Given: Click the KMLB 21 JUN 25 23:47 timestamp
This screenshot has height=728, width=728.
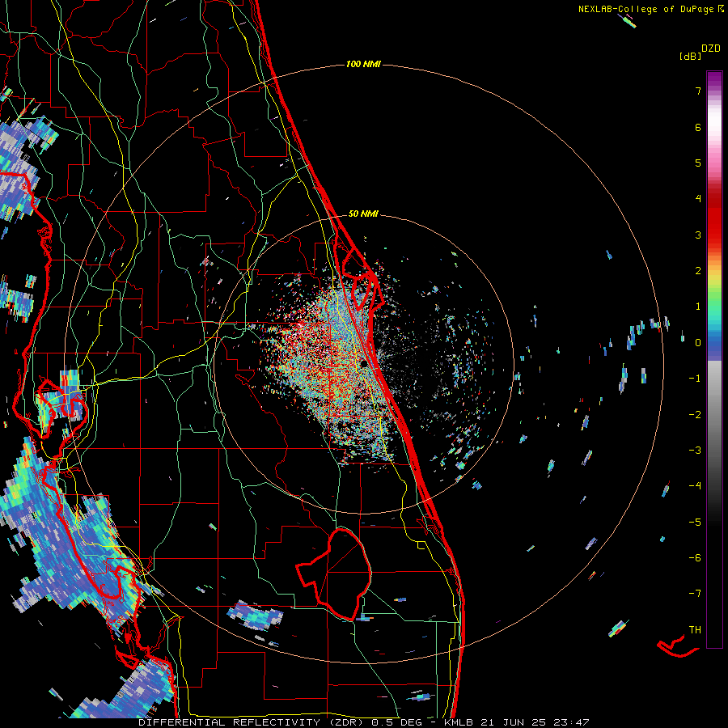Looking at the screenshot, I should [x=517, y=722].
